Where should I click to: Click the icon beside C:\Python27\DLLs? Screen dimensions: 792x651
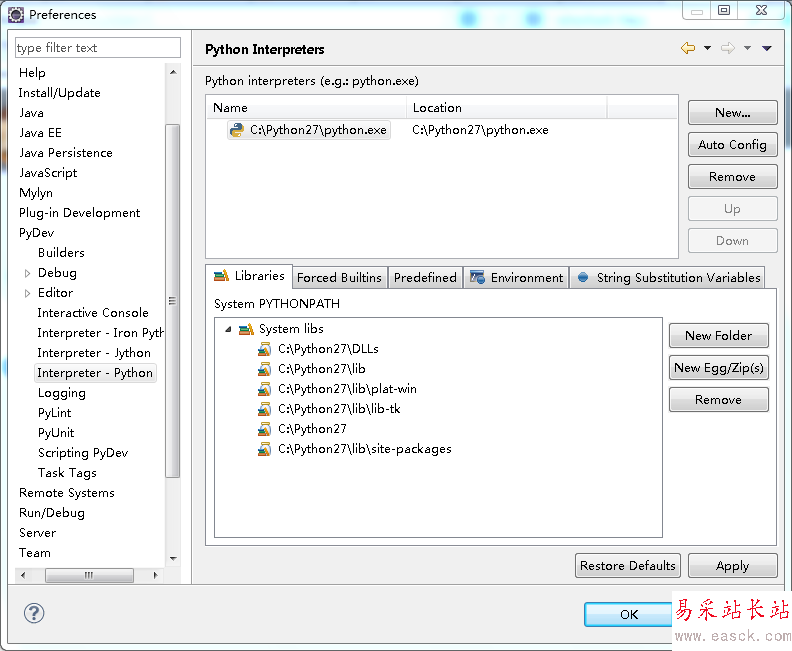pos(264,349)
